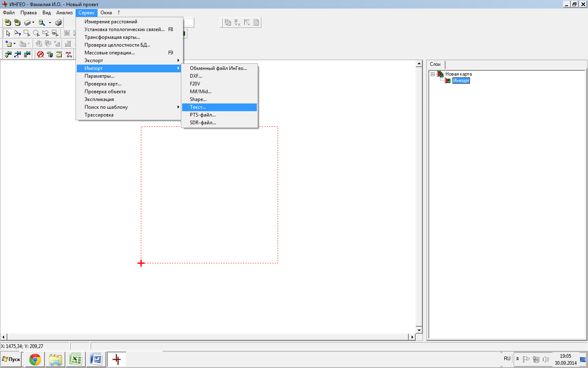Open the ? help menu
Image resolution: width=588 pixels, height=368 pixels.
point(118,13)
